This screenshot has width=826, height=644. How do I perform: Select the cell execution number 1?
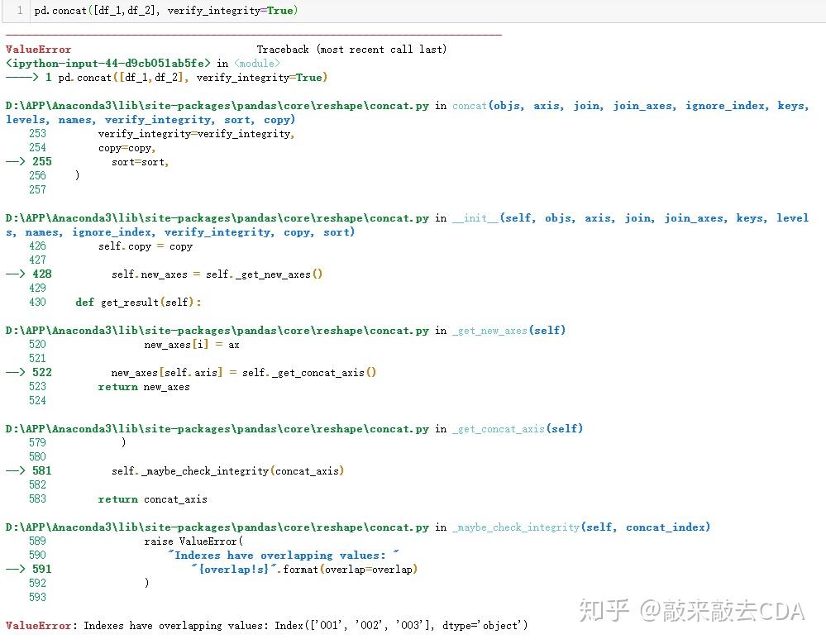(18, 10)
